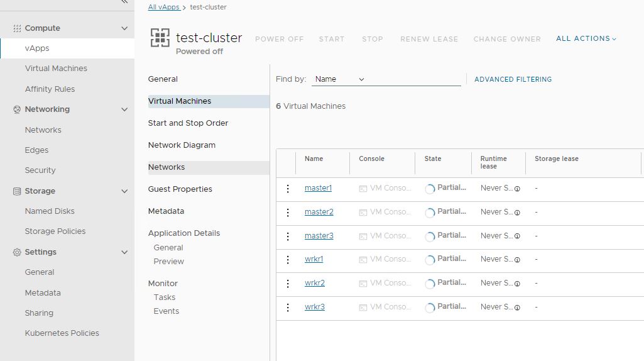This screenshot has height=361, width=644.
Task: Open the VM Console for wrkr1
Action: [x=385, y=259]
